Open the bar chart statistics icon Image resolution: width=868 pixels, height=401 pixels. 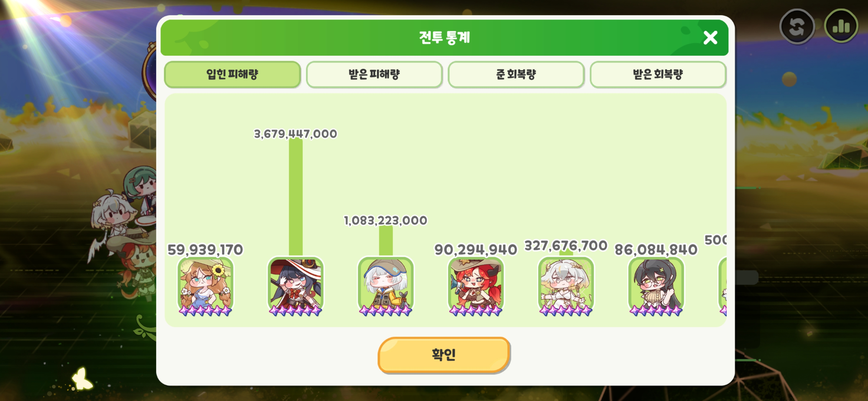click(x=841, y=26)
